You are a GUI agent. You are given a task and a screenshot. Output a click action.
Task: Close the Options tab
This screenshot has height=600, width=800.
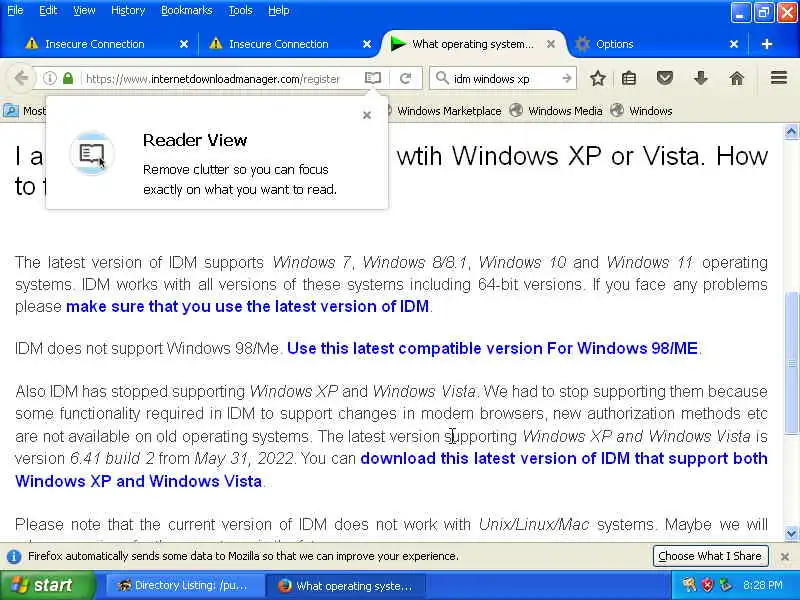734,44
